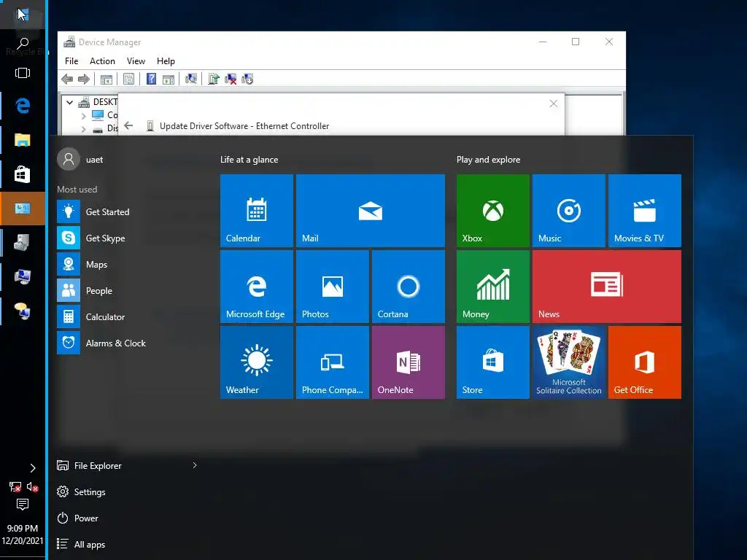
Task: Open the Store icon in the taskbar
Action: (23, 174)
